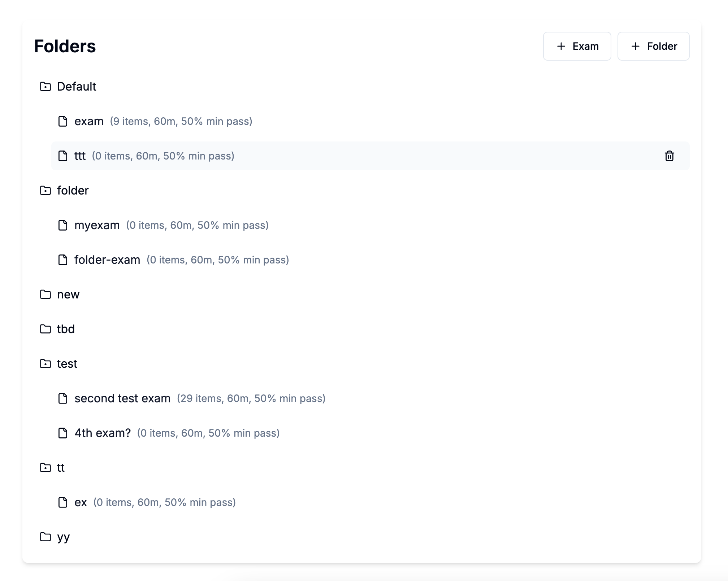Add a new Exam
The height and width of the screenshot is (581, 728).
pos(577,46)
